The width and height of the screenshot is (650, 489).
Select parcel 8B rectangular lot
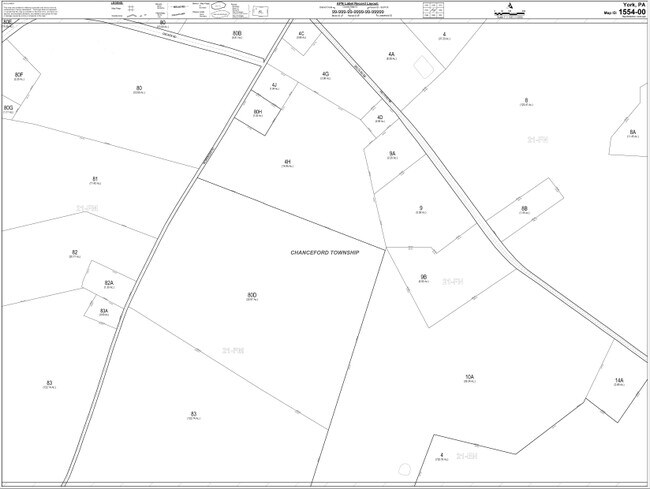(524, 209)
